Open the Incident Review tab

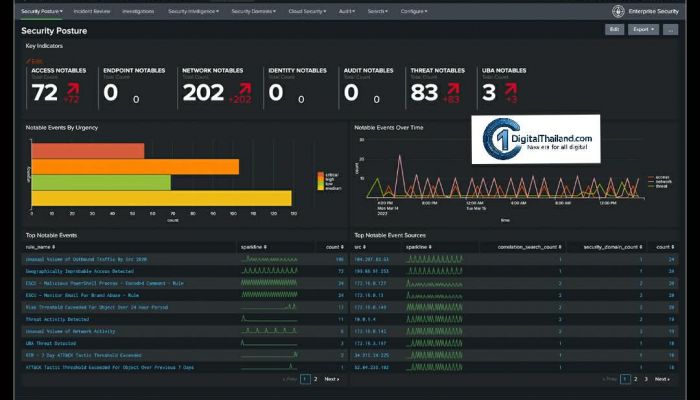pyautogui.click(x=92, y=11)
